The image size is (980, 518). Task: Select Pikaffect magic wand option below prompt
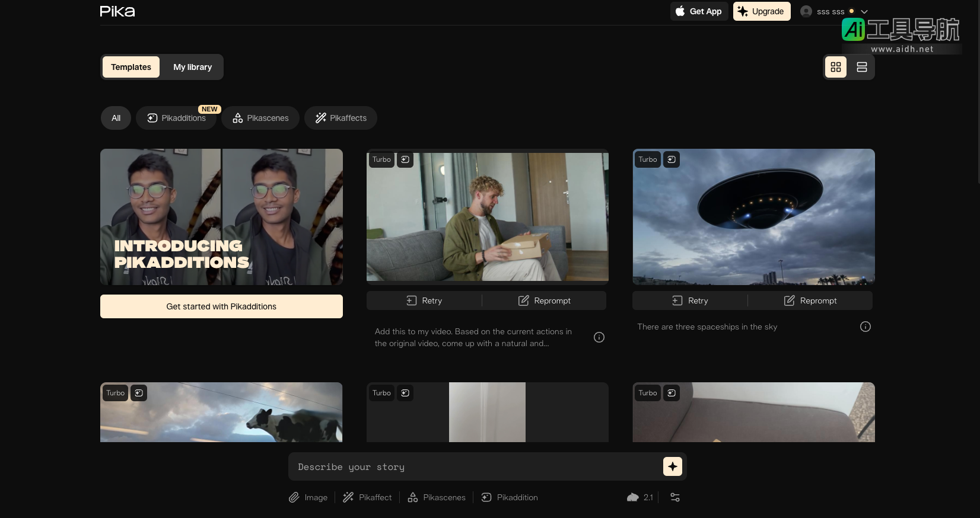(x=367, y=497)
